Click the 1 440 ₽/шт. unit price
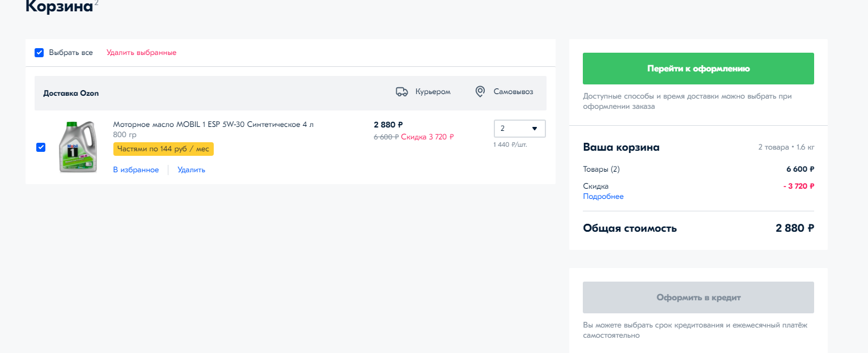 click(x=511, y=145)
